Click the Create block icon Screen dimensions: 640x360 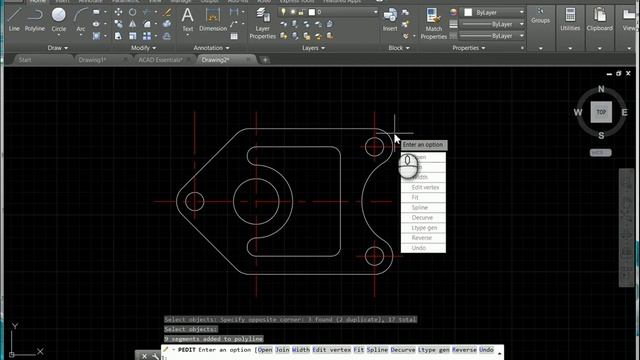coord(405,13)
